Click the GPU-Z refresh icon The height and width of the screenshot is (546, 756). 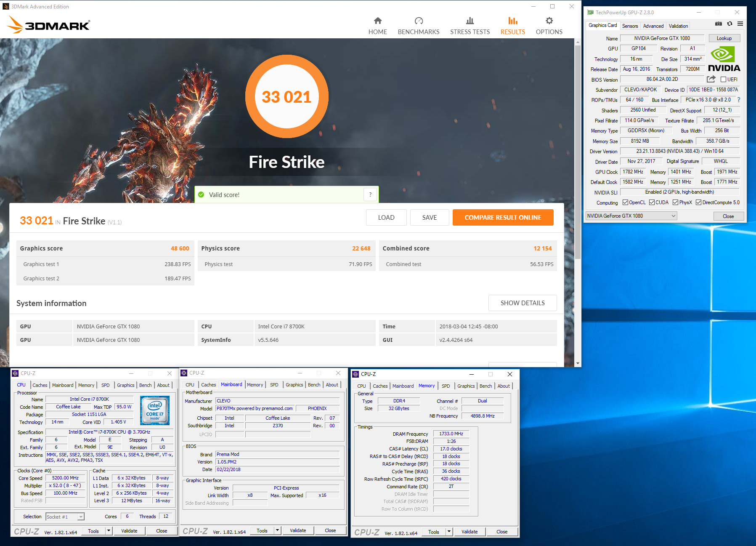pos(729,24)
